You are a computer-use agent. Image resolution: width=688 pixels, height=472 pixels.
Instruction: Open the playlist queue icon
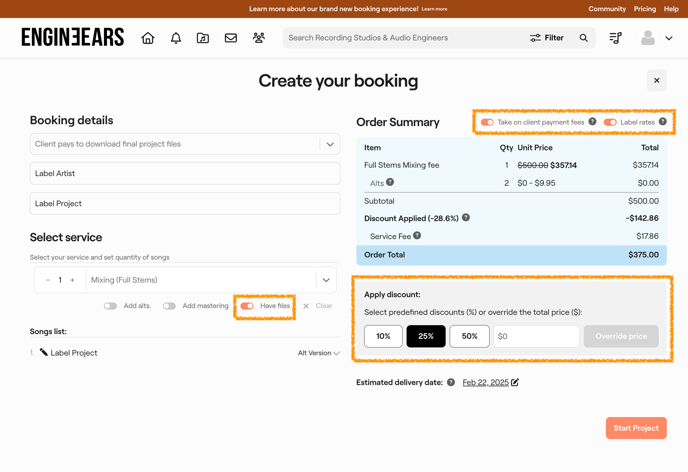tap(616, 38)
